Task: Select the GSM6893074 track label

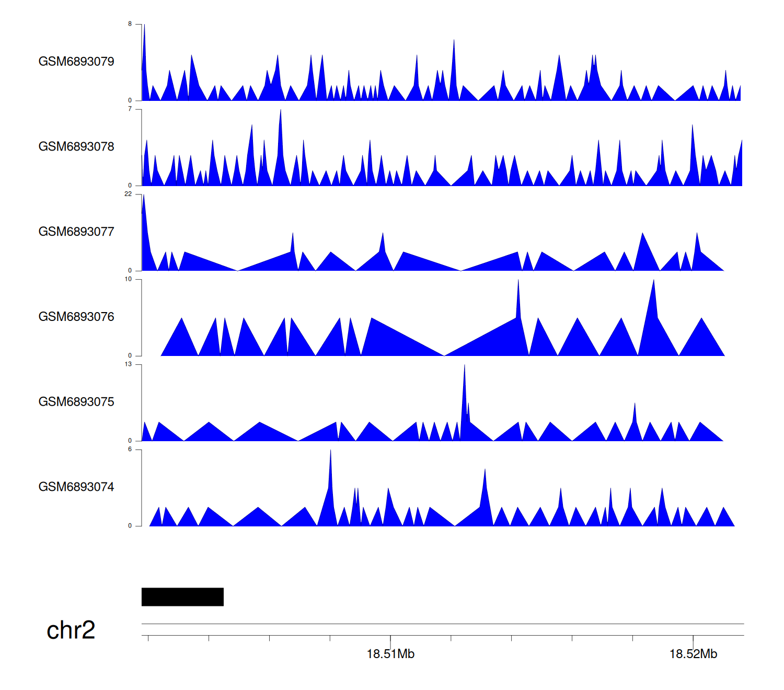Action: (x=76, y=487)
